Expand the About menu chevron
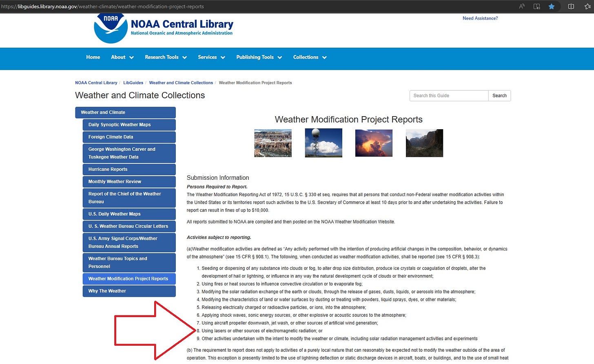Image resolution: width=594 pixels, height=364 pixels. click(x=131, y=57)
